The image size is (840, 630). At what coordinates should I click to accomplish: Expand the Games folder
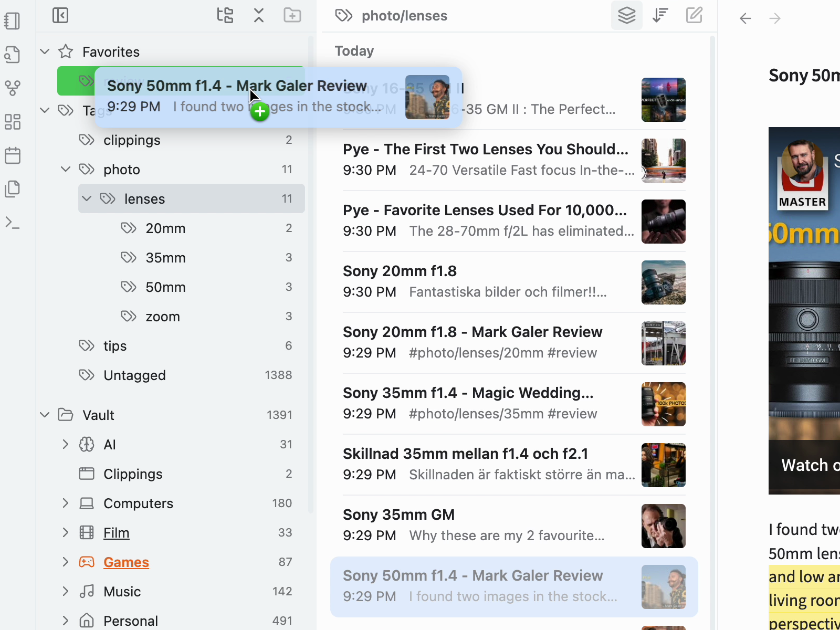coord(66,562)
